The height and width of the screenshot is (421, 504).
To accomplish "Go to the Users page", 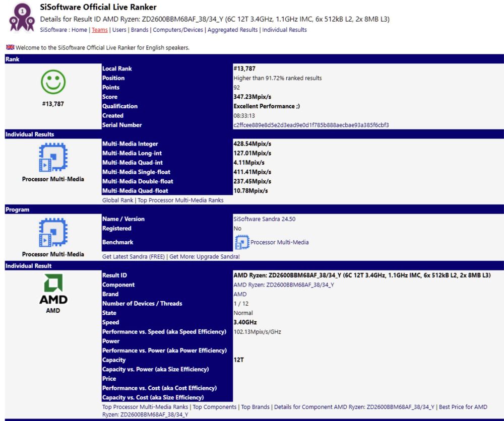I will tap(119, 30).
